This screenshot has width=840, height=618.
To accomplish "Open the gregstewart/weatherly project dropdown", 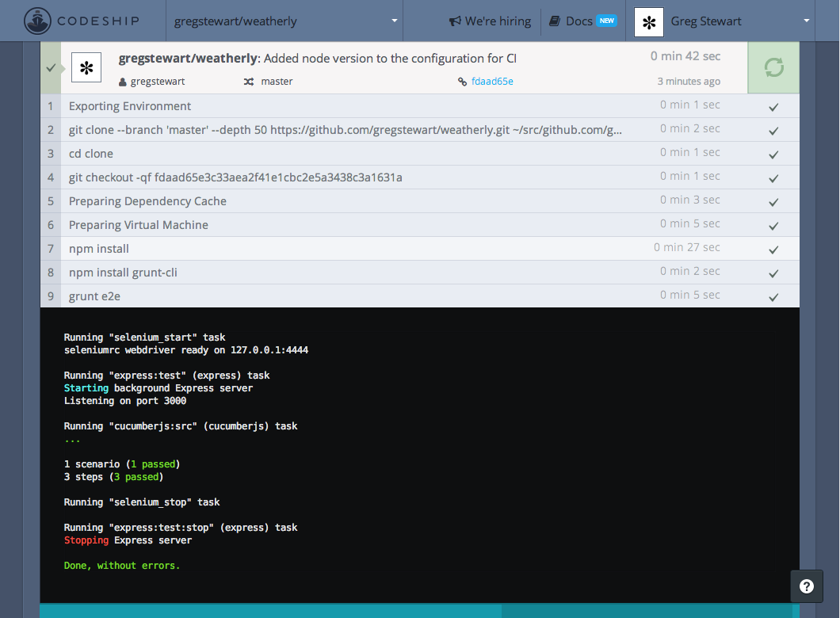I will click(284, 21).
